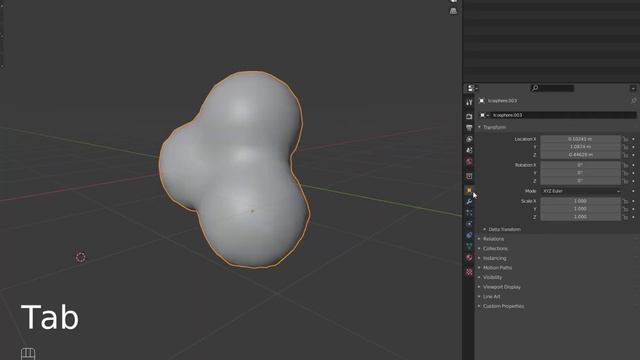This screenshot has width=640, height=360.
Task: Open the View Layer properties tab
Action: (469, 139)
